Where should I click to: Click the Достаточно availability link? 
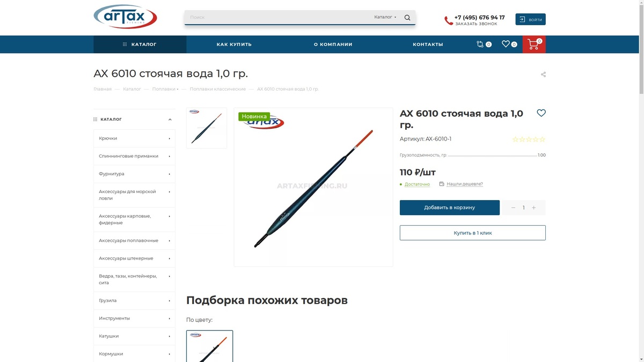[x=417, y=184]
